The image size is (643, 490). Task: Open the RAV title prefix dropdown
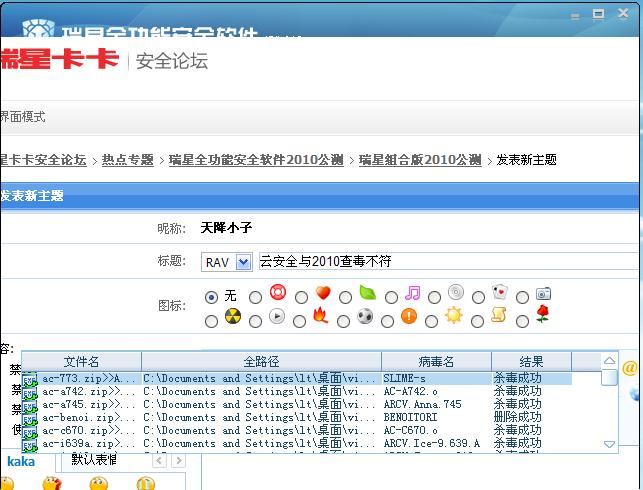(x=244, y=262)
